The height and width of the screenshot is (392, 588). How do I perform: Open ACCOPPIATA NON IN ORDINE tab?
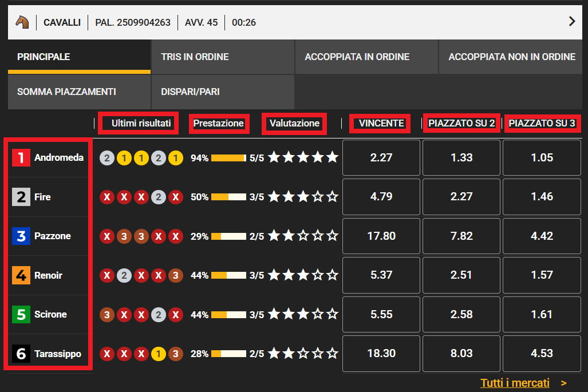(x=510, y=57)
